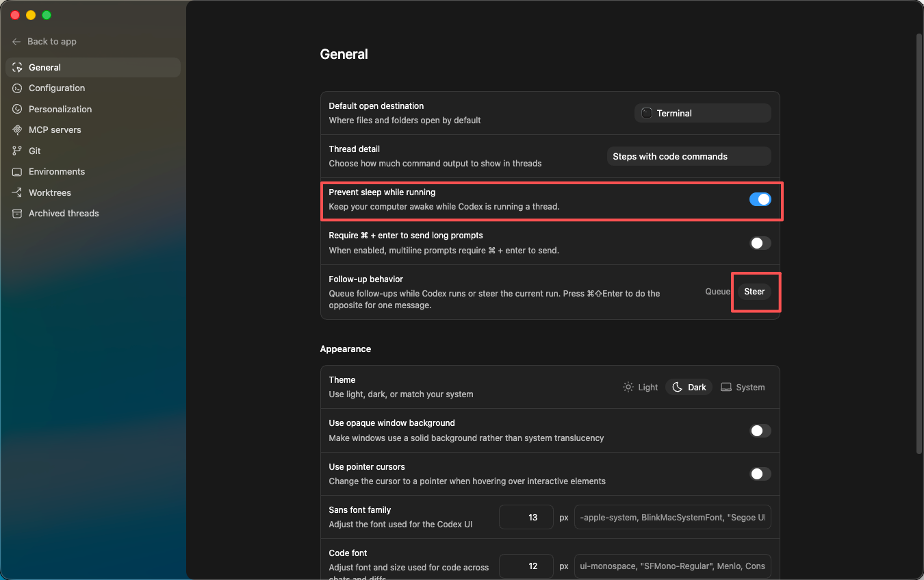Enable the Use pointer cursors switch
Screen dimensions: 924x580
click(x=760, y=474)
